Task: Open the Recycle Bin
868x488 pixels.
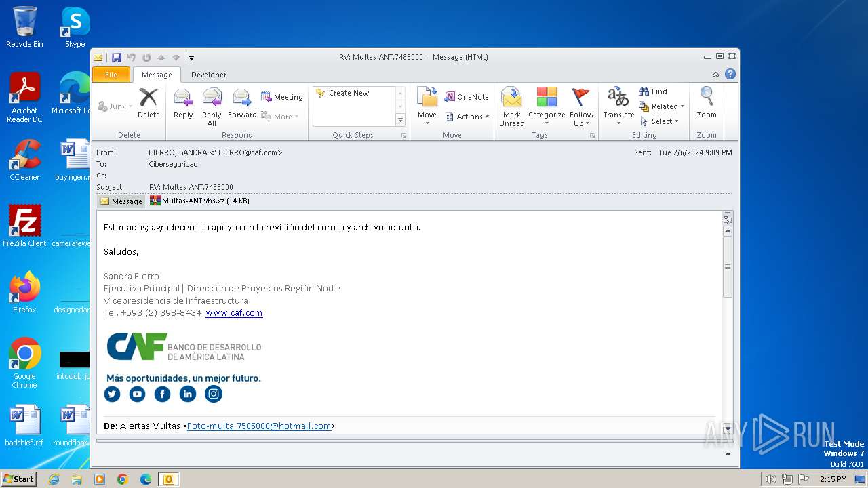Action: point(24,28)
